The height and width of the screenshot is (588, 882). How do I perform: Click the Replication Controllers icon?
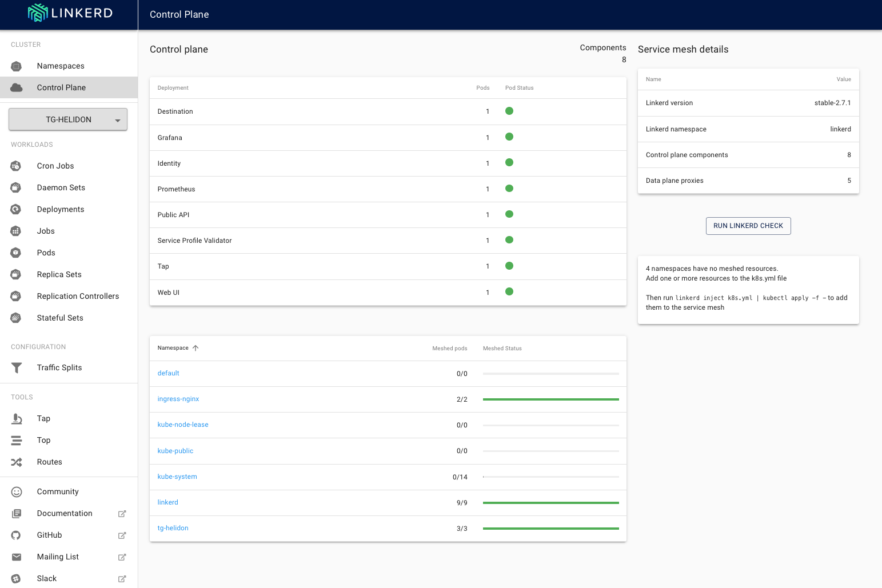click(x=16, y=296)
